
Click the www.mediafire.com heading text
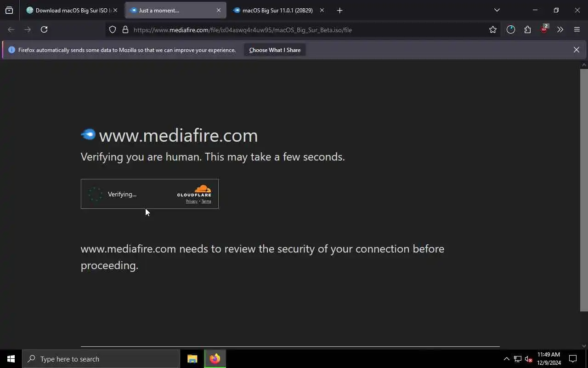[178, 135]
